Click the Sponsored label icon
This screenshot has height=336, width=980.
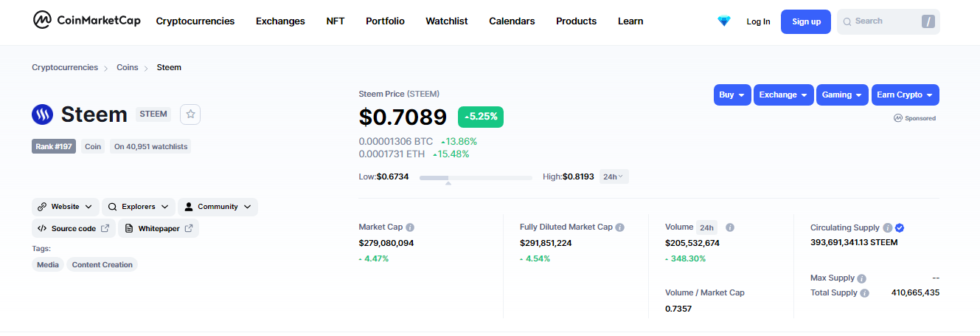897,118
